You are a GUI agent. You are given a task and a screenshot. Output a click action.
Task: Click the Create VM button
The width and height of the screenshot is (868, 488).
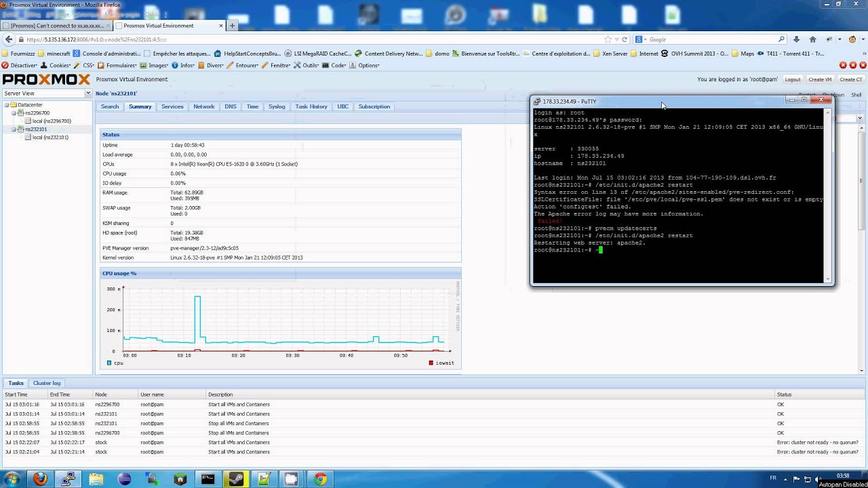pos(820,79)
